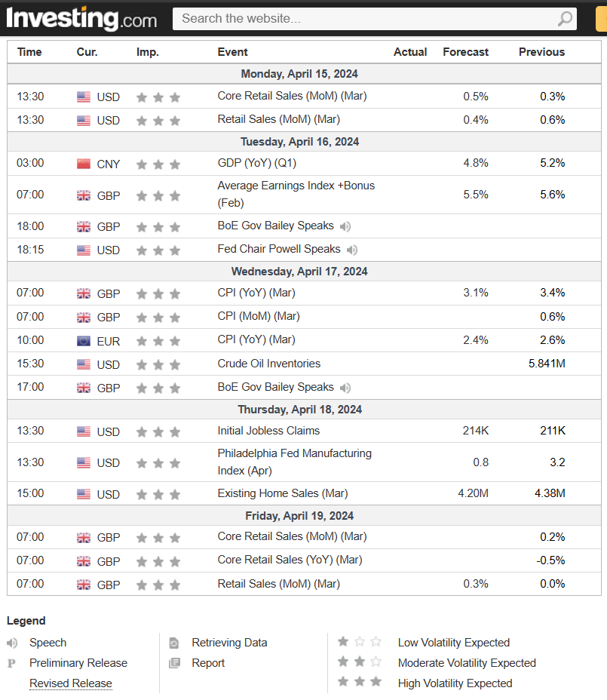The width and height of the screenshot is (607, 700).
Task: Click the Euro flag icon next to EUR
Action: (x=84, y=341)
